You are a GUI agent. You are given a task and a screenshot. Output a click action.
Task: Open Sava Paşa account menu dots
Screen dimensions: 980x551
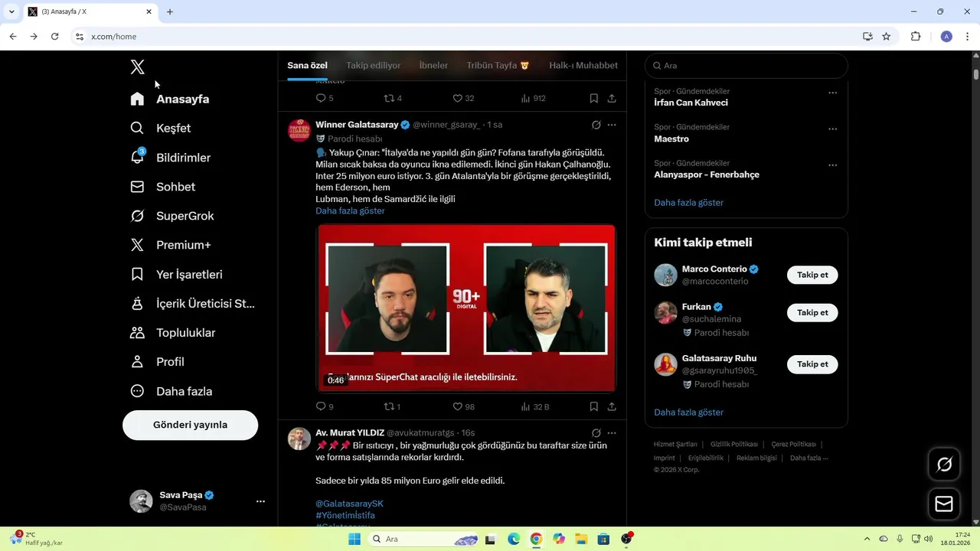(260, 501)
